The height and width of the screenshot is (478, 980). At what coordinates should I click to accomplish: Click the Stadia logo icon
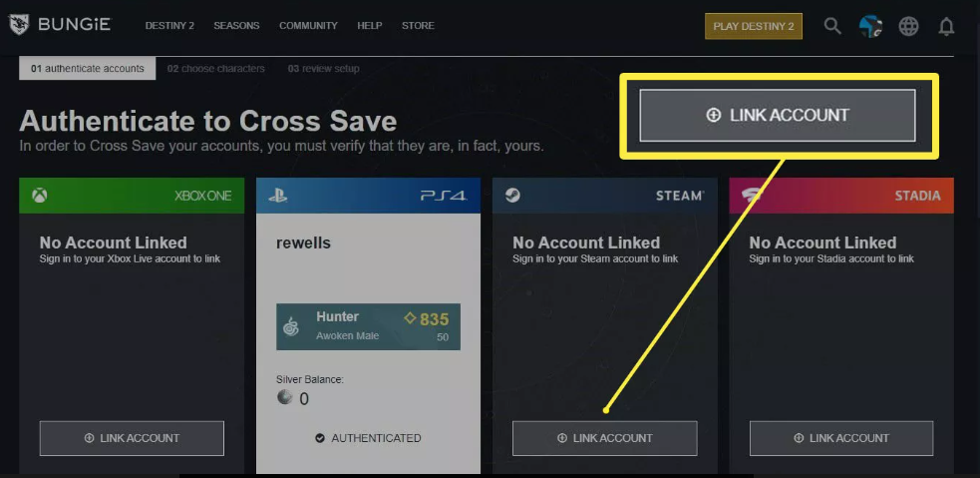[x=750, y=196]
